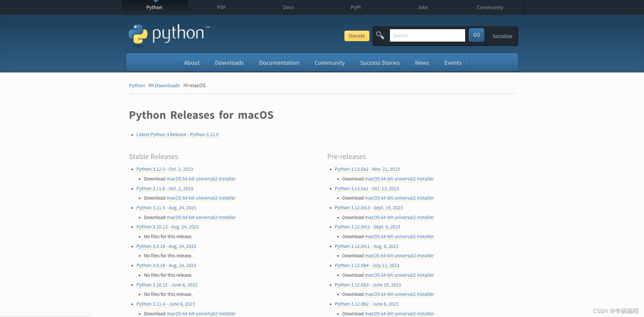Open the Documentation navigation menu

279,63
